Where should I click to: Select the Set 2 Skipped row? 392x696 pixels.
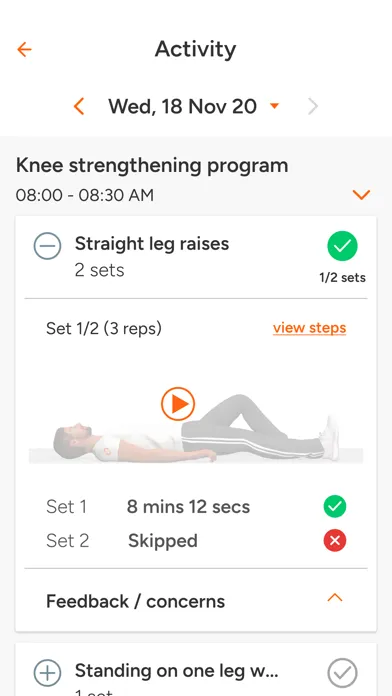point(196,540)
